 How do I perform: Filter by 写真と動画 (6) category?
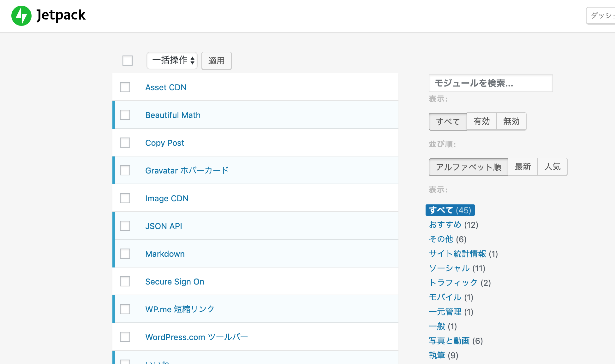coord(456,341)
